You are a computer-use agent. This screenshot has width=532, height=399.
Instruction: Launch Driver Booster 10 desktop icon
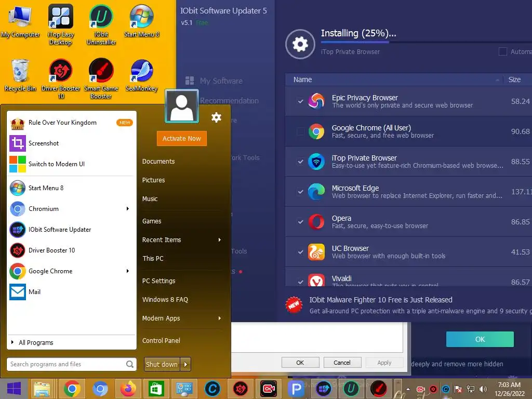(61, 79)
